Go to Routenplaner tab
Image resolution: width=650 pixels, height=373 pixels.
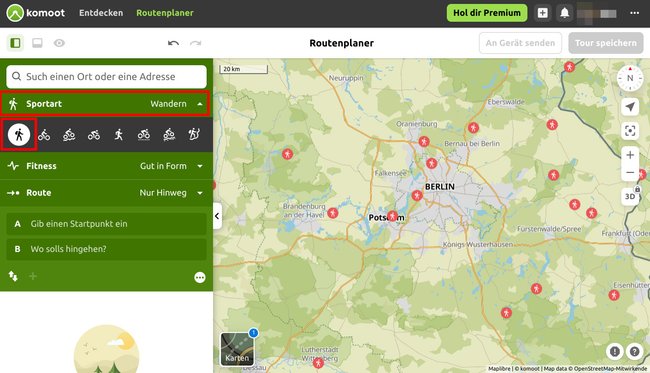[165, 13]
